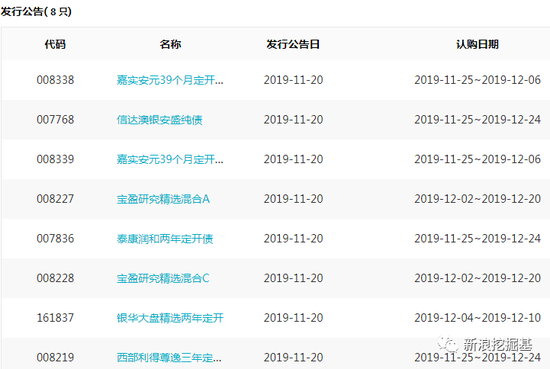Open the 嘉实安元39个月定开 link in row 008339
Image resolution: width=550 pixels, height=369 pixels.
pos(170,160)
